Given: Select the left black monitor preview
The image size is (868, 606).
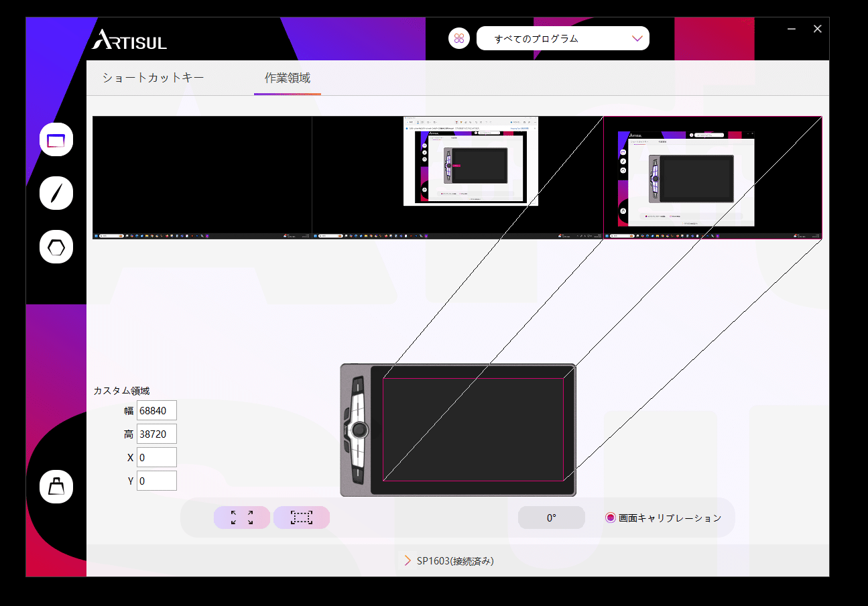Looking at the screenshot, I should tap(202, 178).
